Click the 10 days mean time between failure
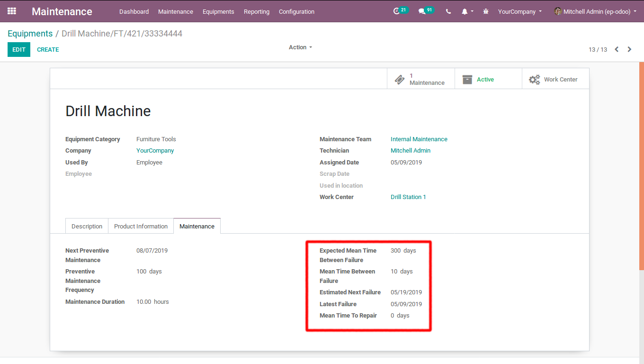The height and width of the screenshot is (364, 644). (402, 272)
